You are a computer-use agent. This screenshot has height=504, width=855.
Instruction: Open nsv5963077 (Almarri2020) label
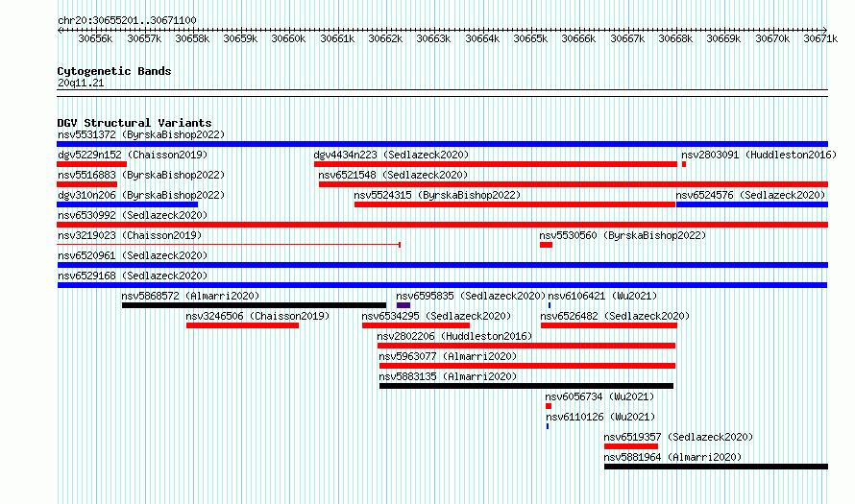click(x=448, y=356)
